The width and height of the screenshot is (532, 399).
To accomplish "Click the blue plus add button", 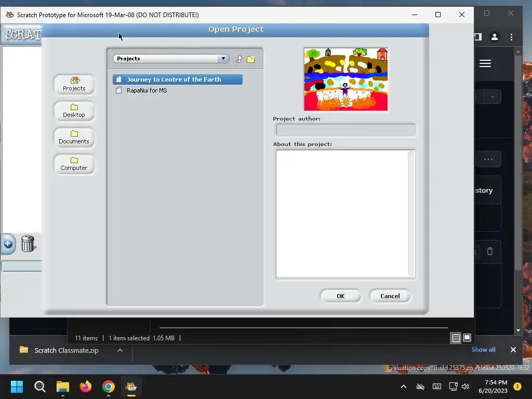I will 8,244.
